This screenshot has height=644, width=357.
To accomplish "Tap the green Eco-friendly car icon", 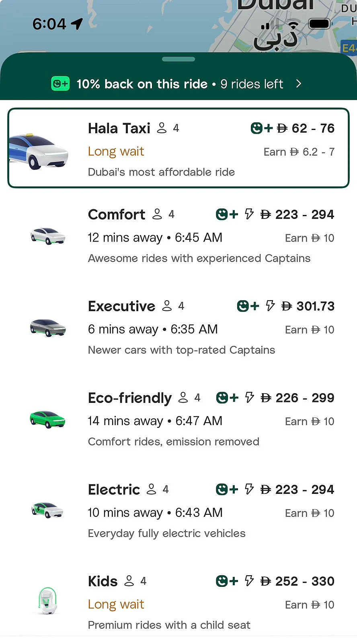I will (x=47, y=419).
